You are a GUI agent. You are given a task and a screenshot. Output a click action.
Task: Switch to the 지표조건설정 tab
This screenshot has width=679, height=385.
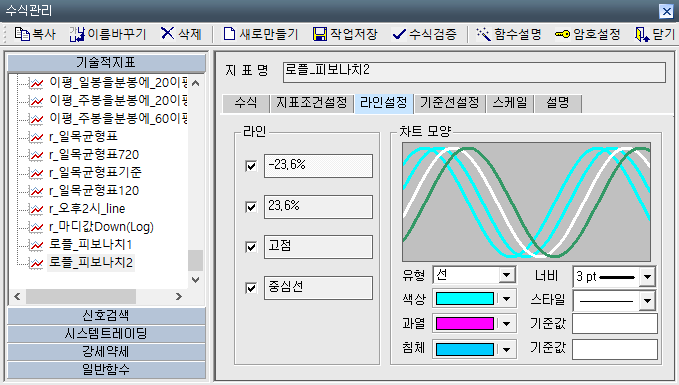[312, 103]
